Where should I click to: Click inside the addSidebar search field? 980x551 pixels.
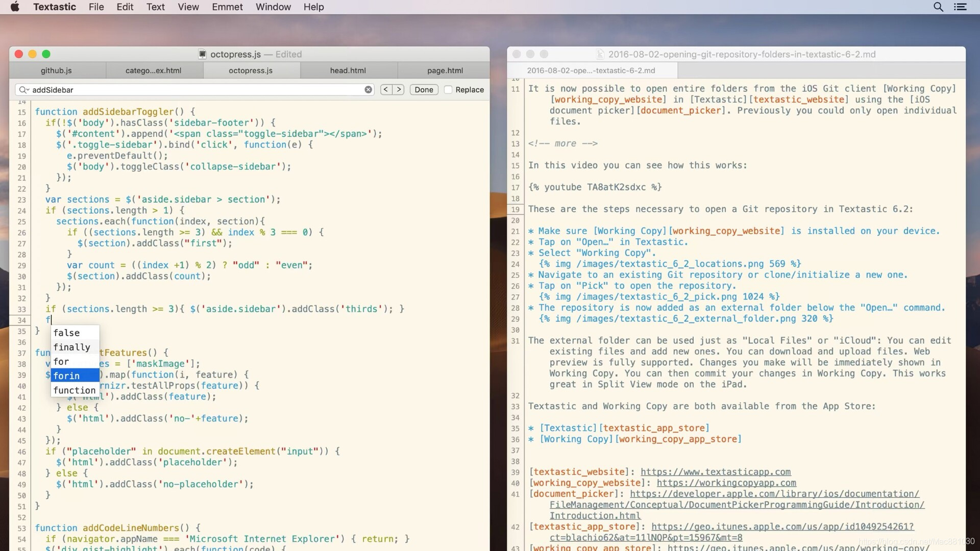click(194, 90)
